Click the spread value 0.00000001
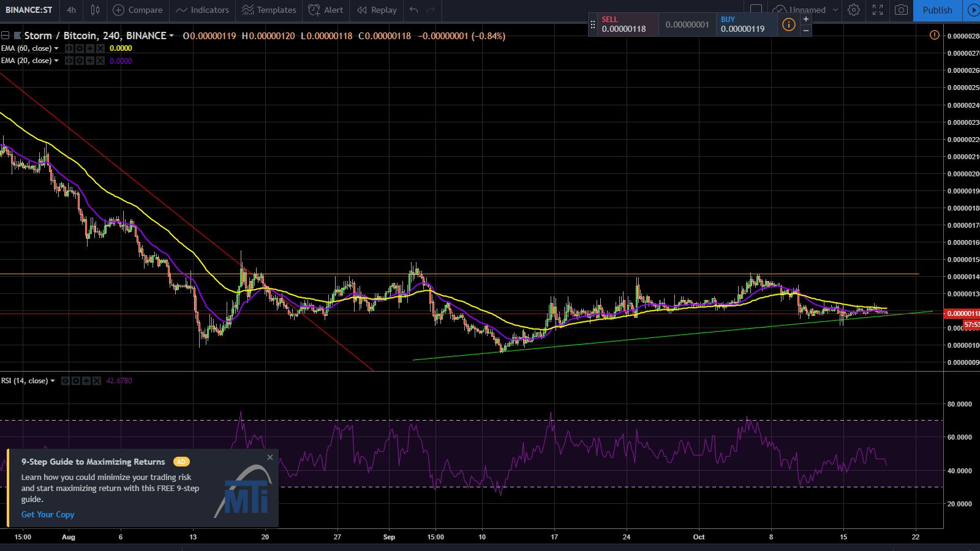 point(687,24)
